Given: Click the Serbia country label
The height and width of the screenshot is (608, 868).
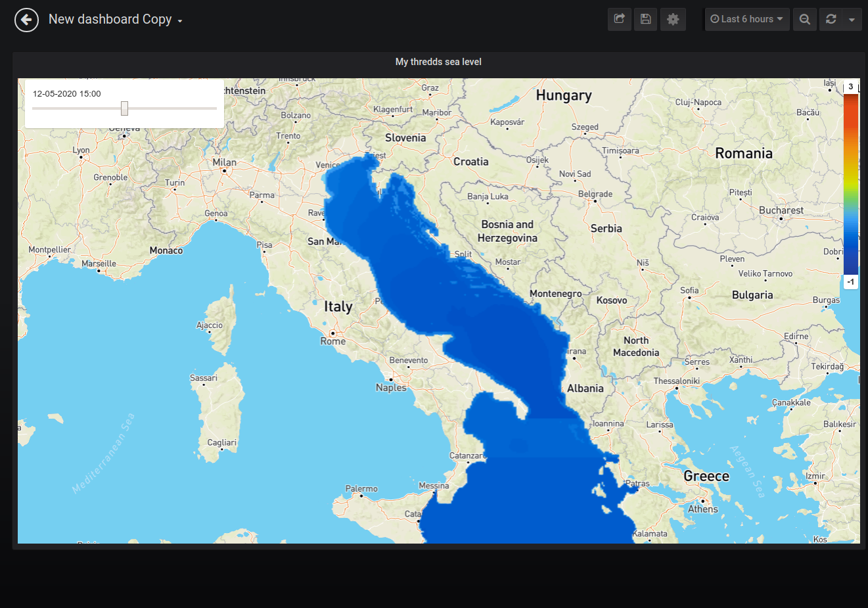Looking at the screenshot, I should pyautogui.click(x=606, y=229).
